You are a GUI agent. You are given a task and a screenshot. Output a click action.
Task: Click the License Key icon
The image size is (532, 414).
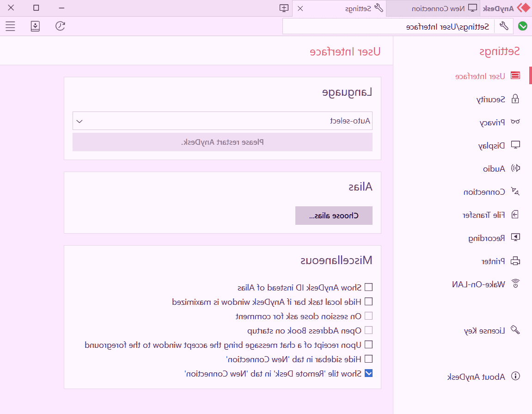click(515, 330)
